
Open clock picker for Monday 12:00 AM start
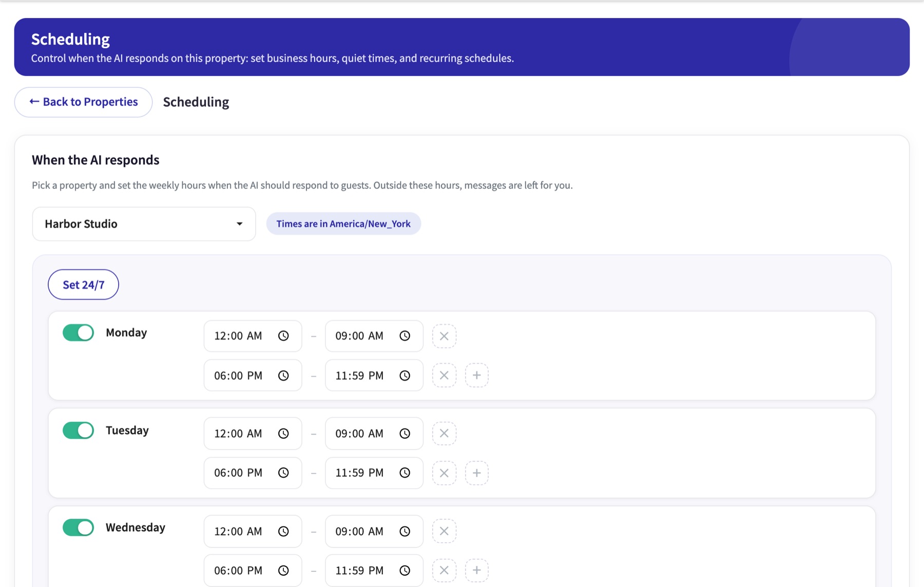283,336
